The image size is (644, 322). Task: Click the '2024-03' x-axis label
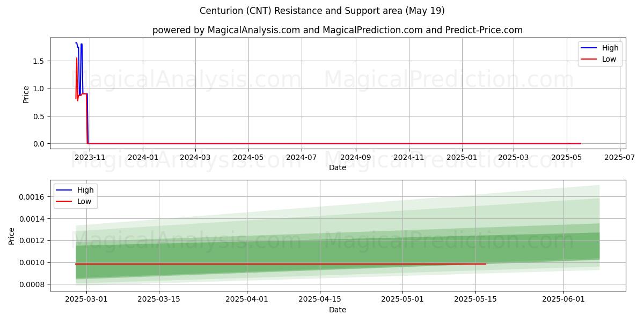pos(195,157)
